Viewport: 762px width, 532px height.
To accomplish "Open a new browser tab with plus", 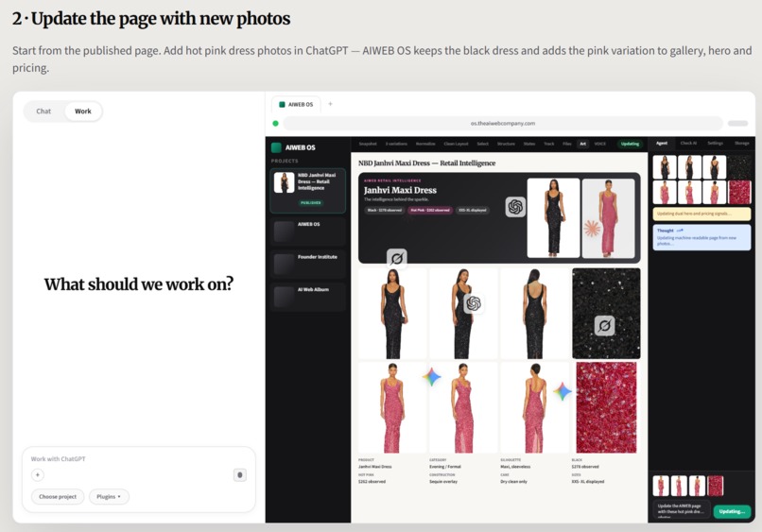I will 331,104.
